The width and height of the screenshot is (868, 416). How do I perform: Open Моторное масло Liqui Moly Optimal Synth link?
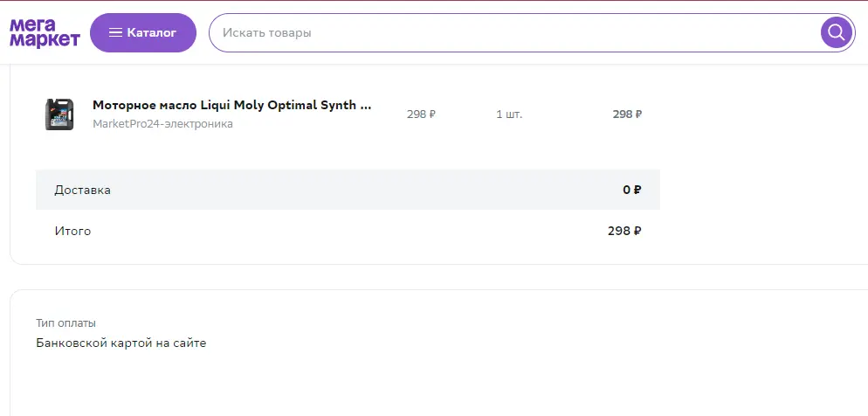tap(232, 105)
